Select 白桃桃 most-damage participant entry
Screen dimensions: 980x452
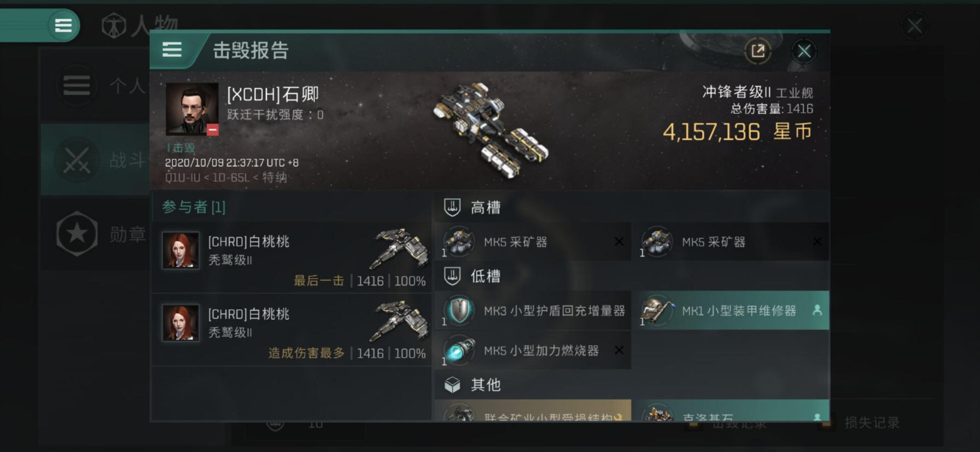(x=292, y=330)
